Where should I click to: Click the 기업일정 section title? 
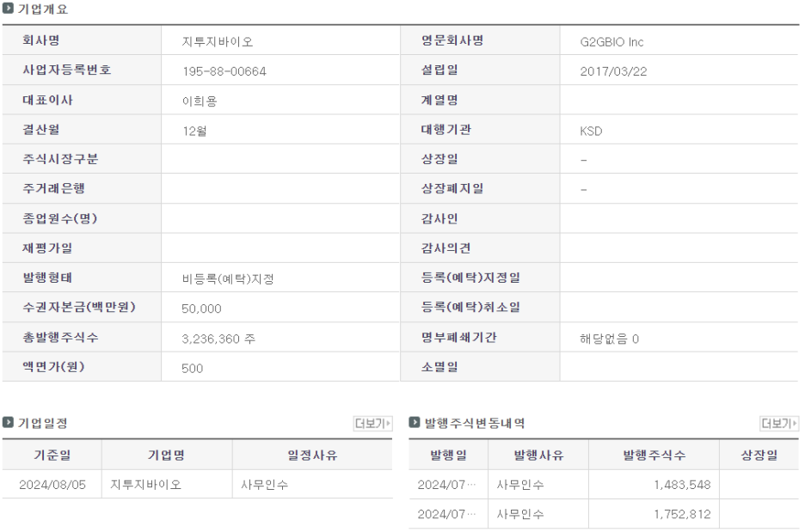click(x=43, y=423)
